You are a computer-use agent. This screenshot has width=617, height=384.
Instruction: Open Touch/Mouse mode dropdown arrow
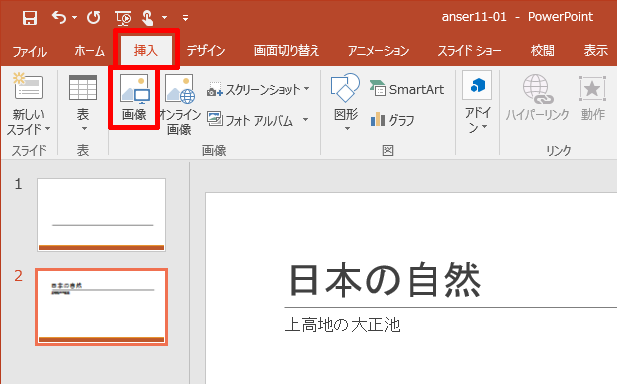click(x=164, y=18)
